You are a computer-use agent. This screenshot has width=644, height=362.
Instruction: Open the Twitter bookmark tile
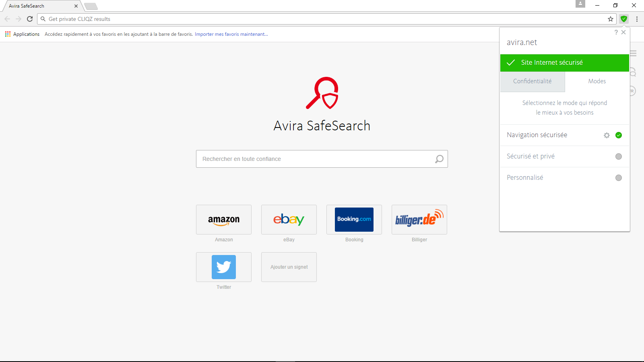click(x=224, y=267)
